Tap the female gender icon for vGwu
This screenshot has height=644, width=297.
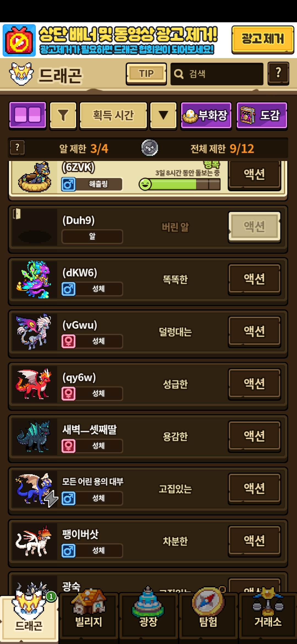[68, 341]
